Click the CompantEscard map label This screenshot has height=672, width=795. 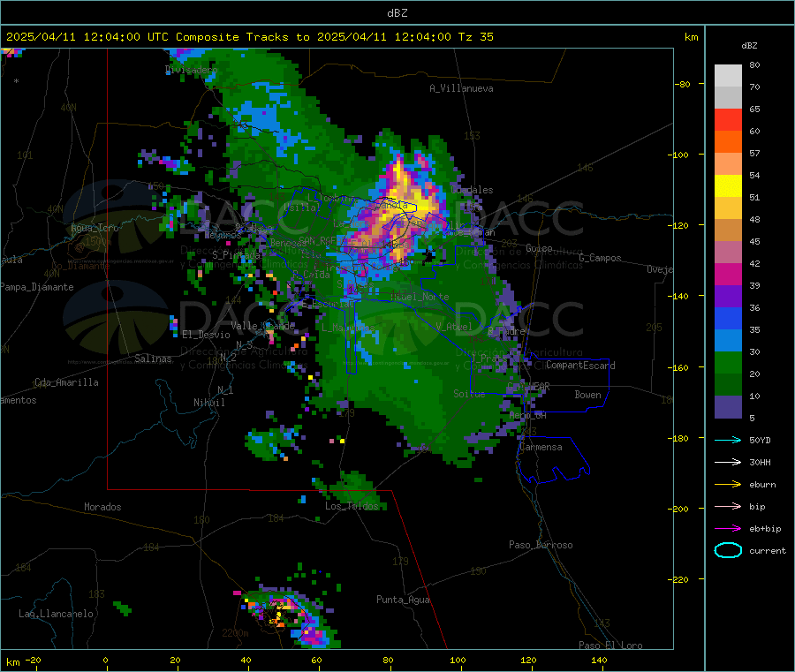580,366
